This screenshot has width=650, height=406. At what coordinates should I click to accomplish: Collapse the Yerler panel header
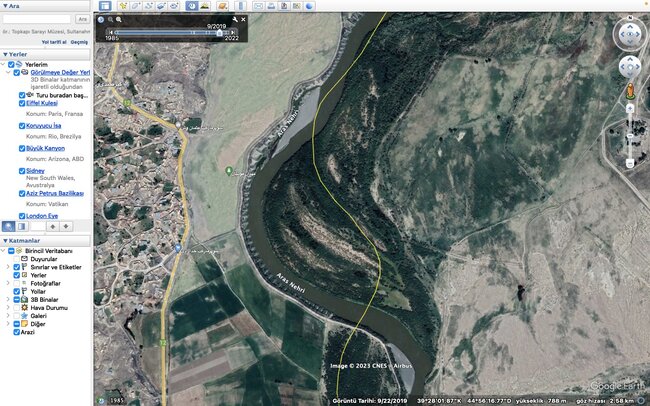point(5,54)
